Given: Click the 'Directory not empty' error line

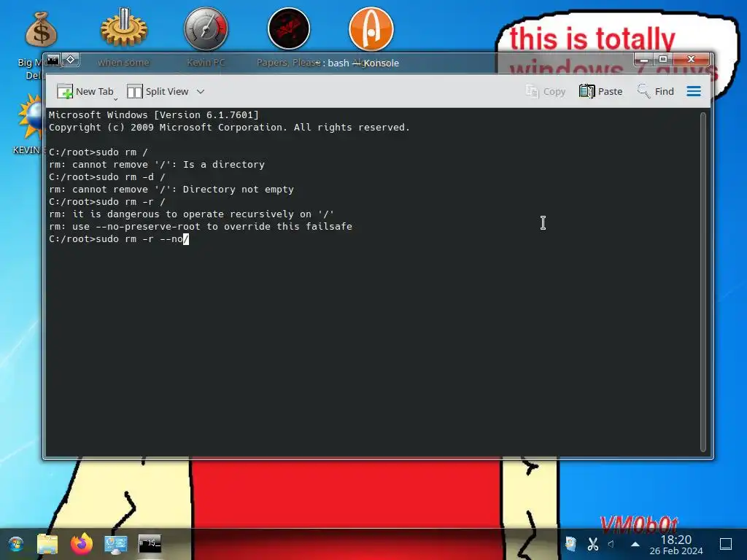Looking at the screenshot, I should click(x=171, y=190).
